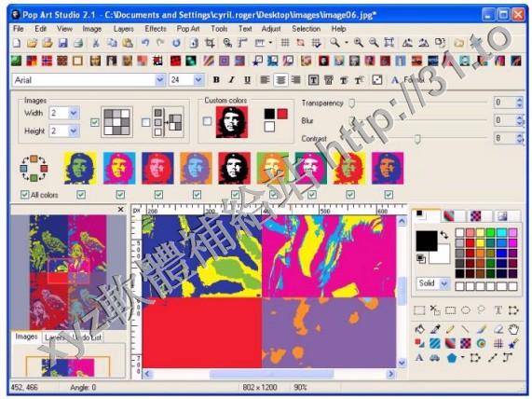532x399 pixels.
Task: Click the Italic I button
Action: coord(232,80)
